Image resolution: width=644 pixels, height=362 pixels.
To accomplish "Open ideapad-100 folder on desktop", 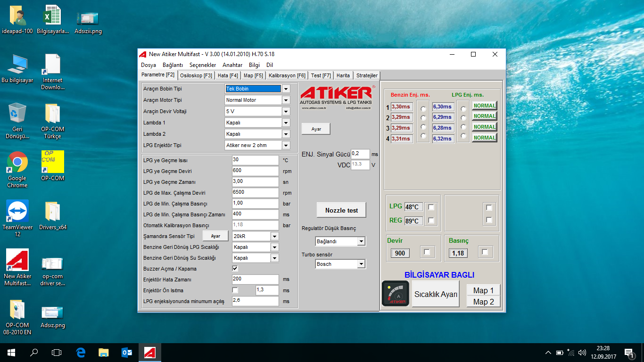I will tap(17, 20).
